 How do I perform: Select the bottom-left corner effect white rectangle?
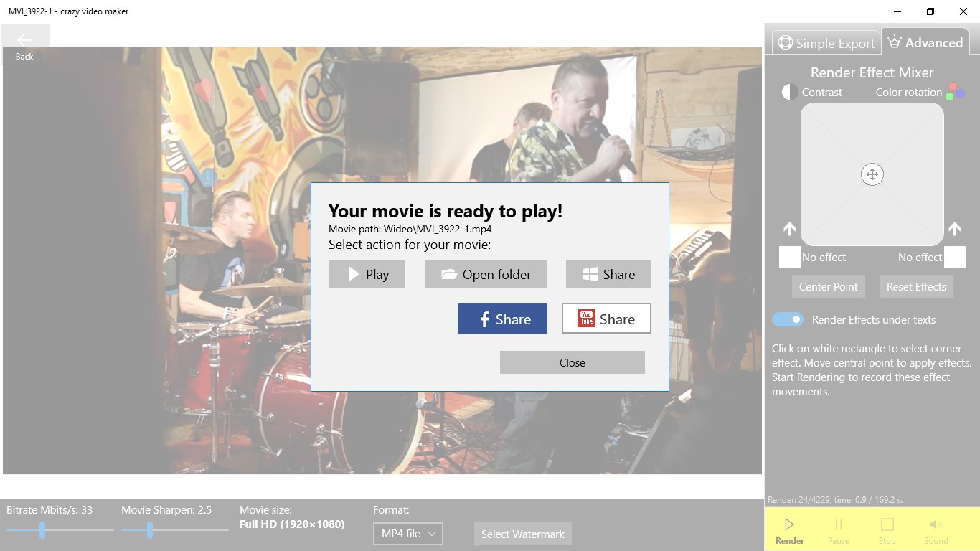[x=790, y=257]
